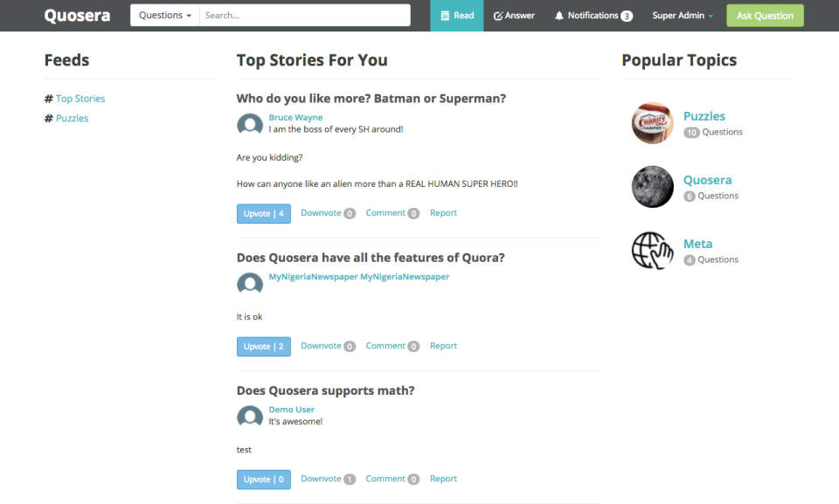
Task: Click the Quosera moon topic icon
Action: point(652,187)
